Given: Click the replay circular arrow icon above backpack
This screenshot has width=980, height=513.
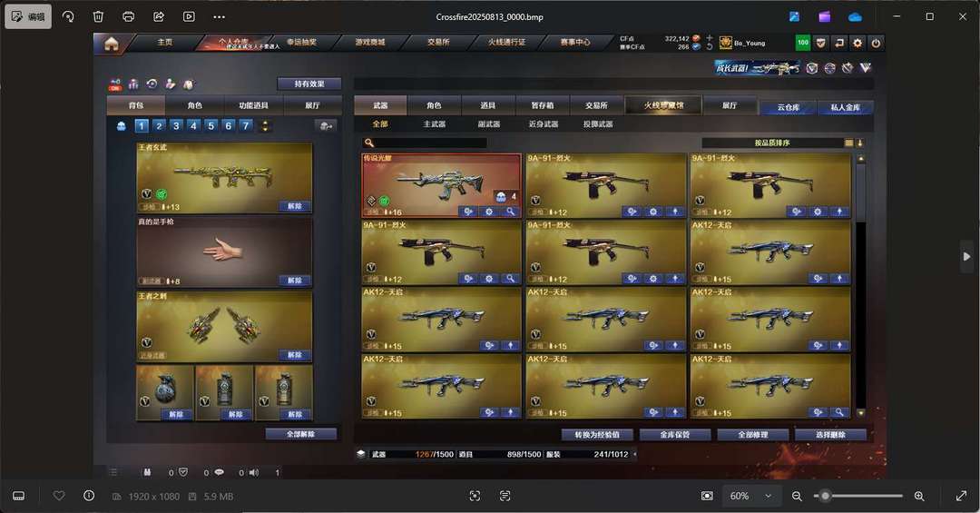Looking at the screenshot, I should tap(152, 84).
